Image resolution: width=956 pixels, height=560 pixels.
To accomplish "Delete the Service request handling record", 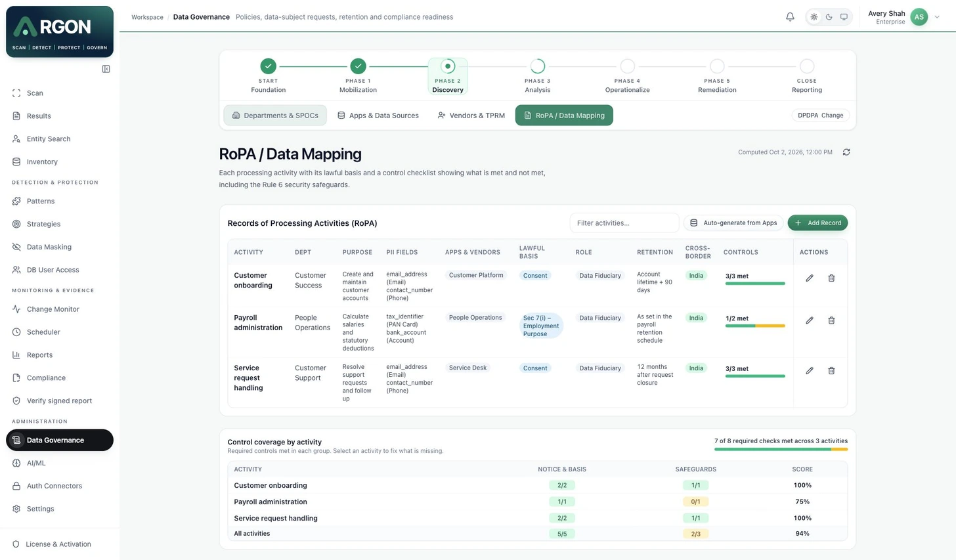I will (x=831, y=371).
